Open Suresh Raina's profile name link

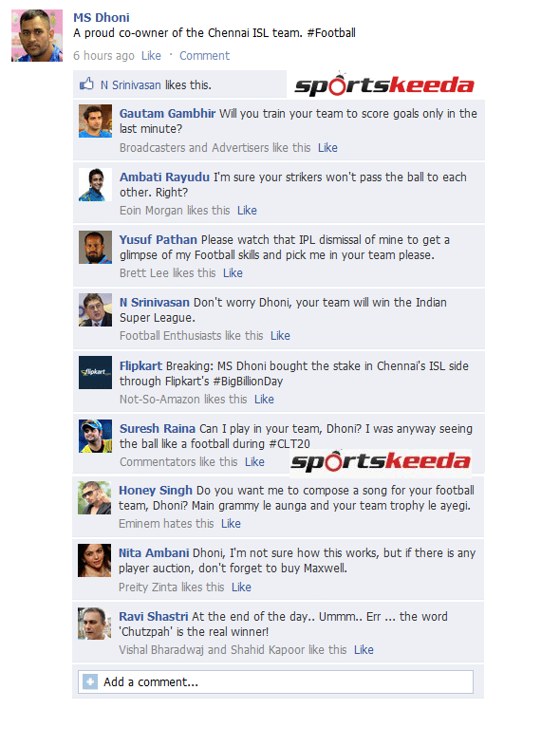click(x=157, y=429)
